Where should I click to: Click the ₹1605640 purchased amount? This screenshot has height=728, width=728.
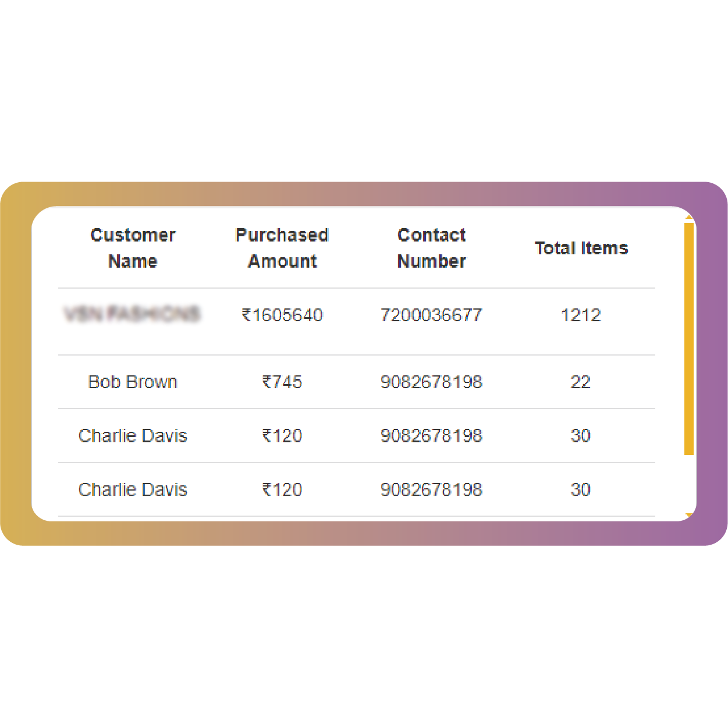point(282,315)
